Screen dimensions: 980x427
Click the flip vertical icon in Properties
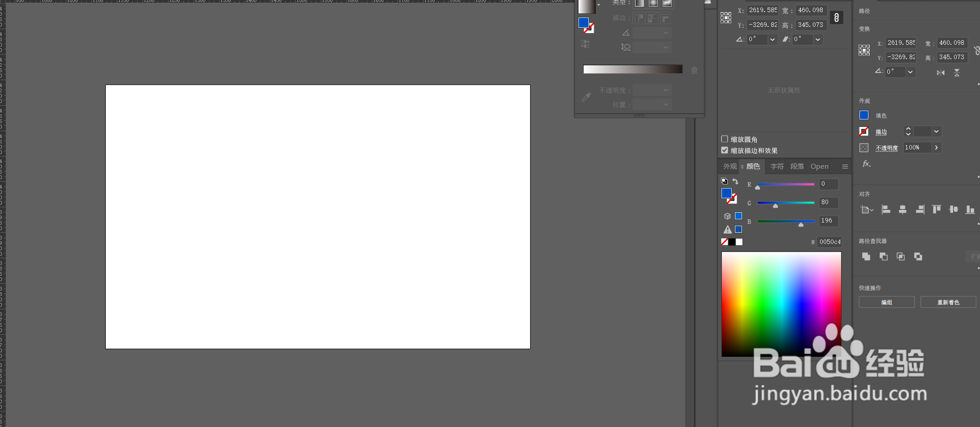957,73
